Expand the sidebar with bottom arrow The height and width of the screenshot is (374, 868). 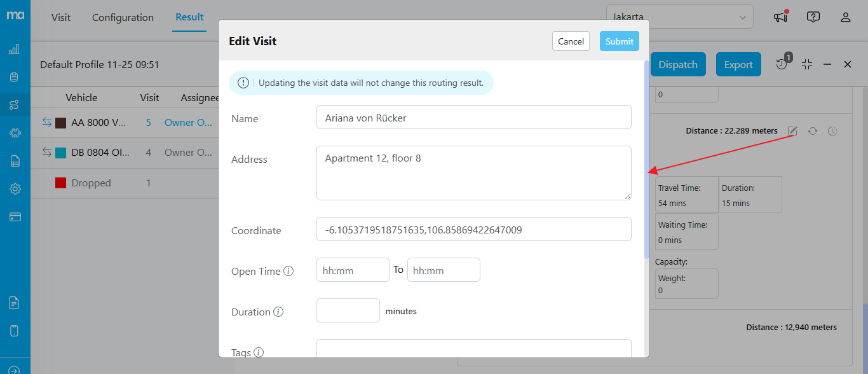[15, 370]
